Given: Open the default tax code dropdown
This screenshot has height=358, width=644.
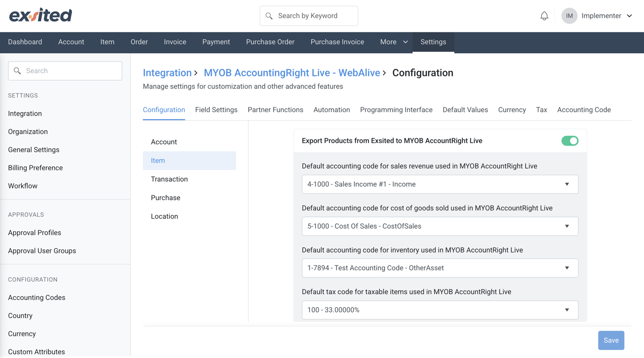Looking at the screenshot, I should tap(440, 310).
